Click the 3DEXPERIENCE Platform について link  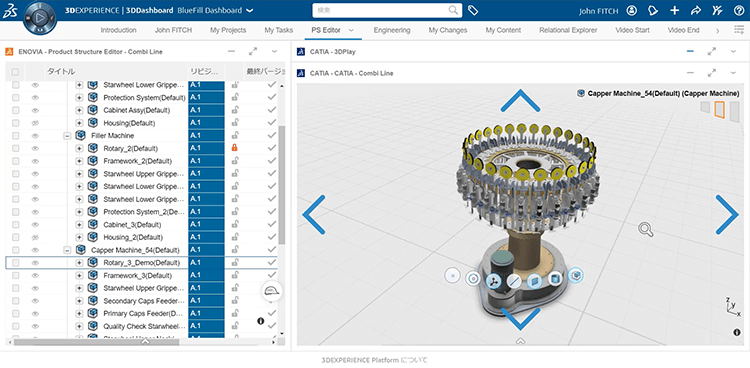(375, 359)
